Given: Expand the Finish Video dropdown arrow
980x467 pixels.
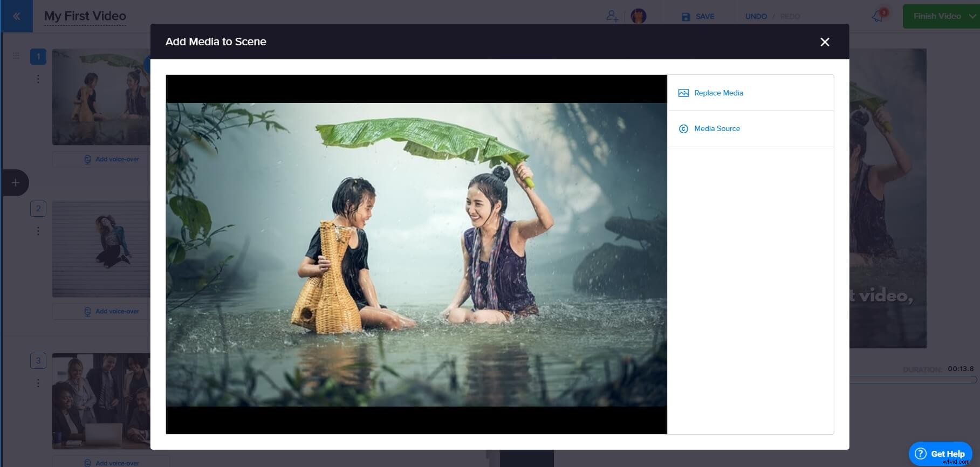Looking at the screenshot, I should 973,16.
